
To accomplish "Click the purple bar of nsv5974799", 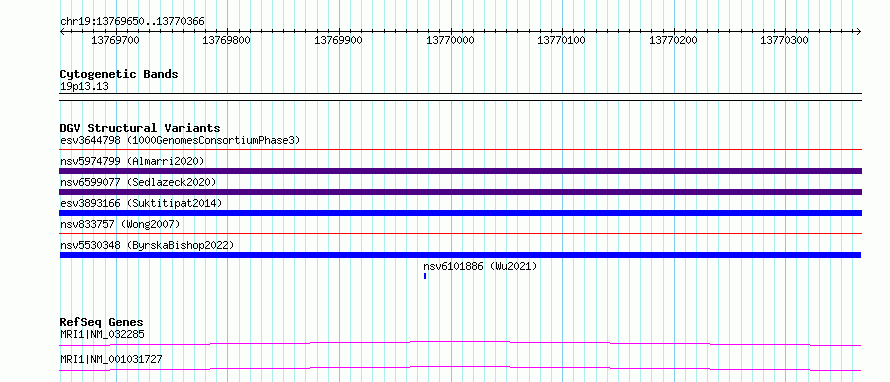I will pos(460,171).
